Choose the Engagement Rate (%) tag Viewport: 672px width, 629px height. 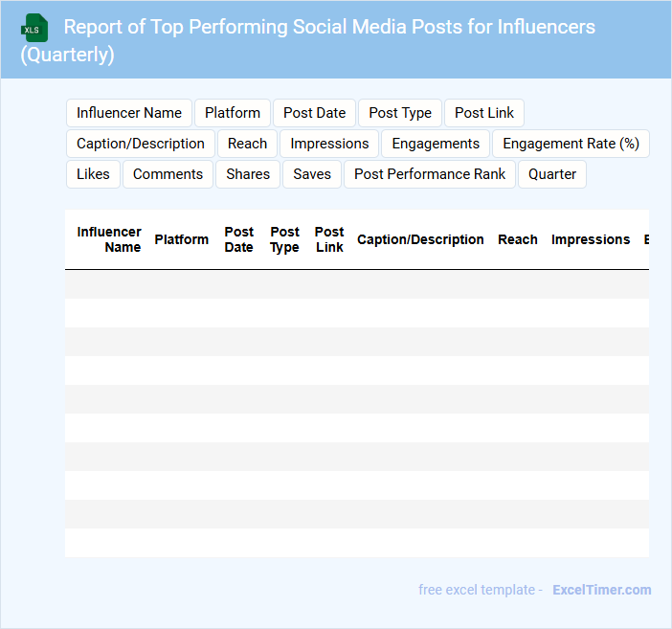571,144
